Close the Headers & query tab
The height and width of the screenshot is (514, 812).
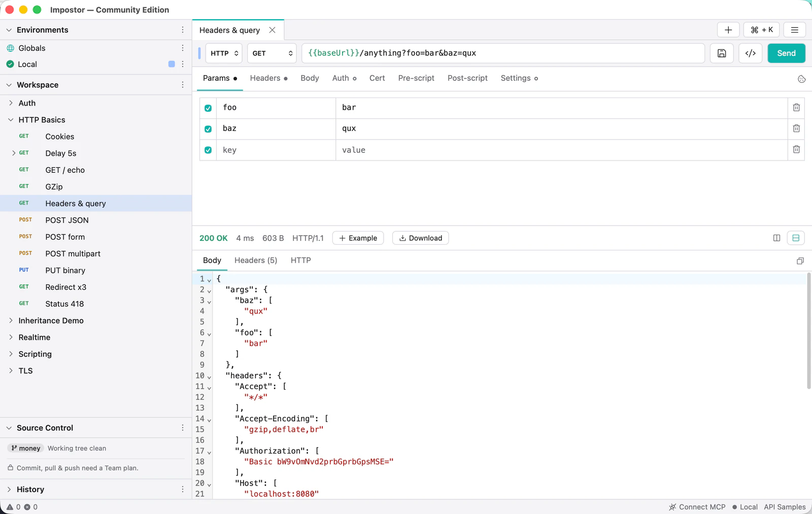point(272,30)
